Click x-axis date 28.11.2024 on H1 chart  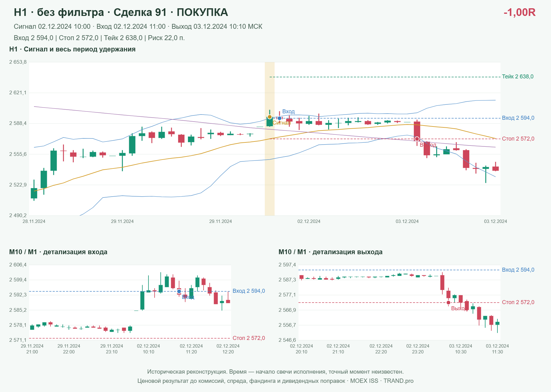click(x=34, y=221)
